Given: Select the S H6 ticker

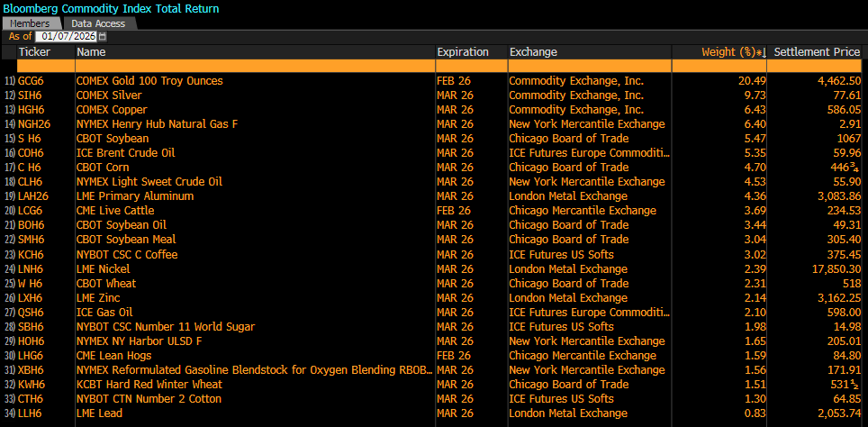Looking at the screenshot, I should [30, 139].
